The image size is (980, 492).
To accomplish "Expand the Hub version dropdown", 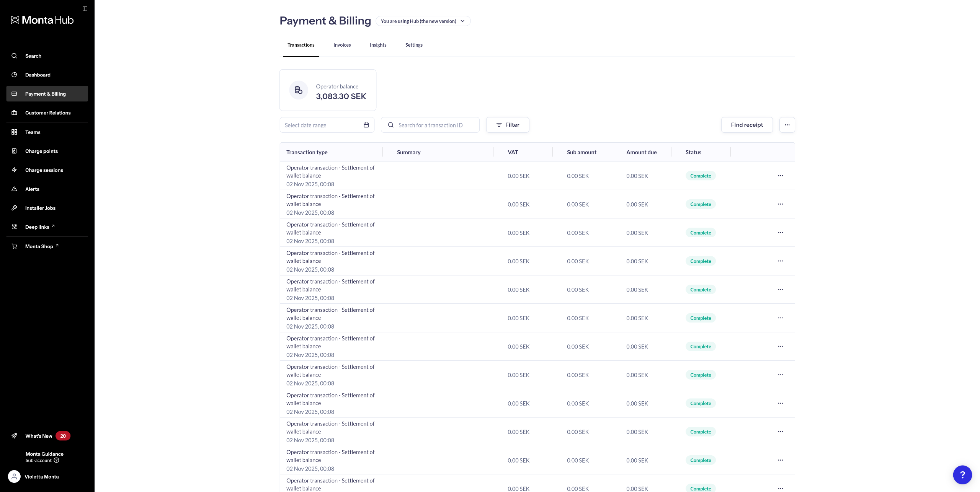I will click(423, 21).
